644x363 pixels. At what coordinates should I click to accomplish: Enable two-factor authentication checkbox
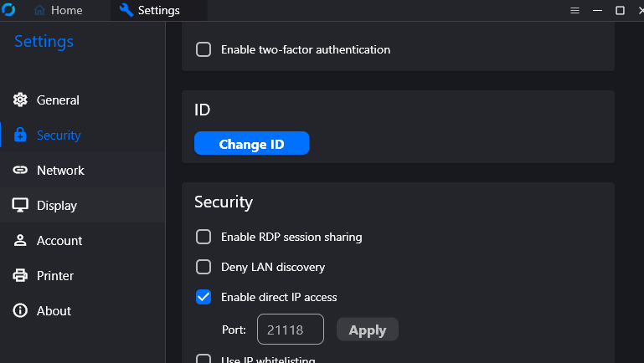(x=204, y=49)
